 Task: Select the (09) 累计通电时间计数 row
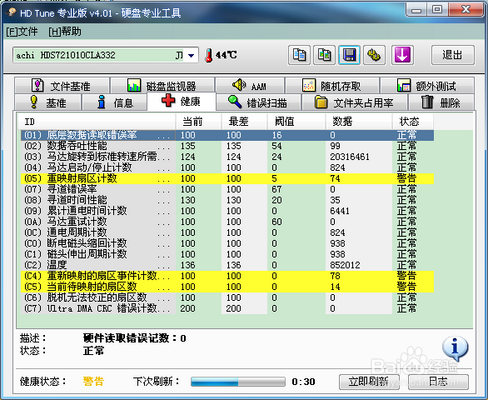coord(227,211)
